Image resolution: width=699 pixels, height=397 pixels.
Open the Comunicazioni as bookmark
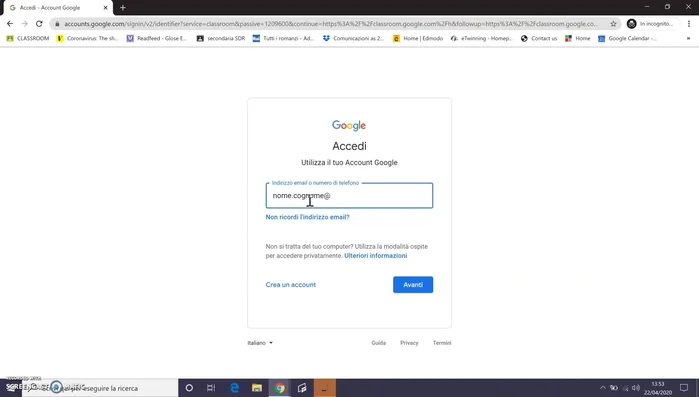pyautogui.click(x=353, y=38)
